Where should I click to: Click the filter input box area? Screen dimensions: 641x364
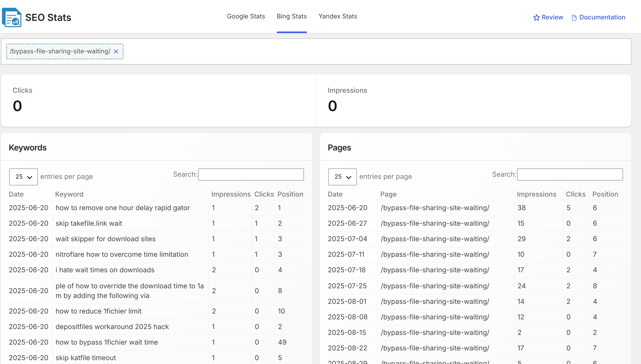(x=316, y=51)
